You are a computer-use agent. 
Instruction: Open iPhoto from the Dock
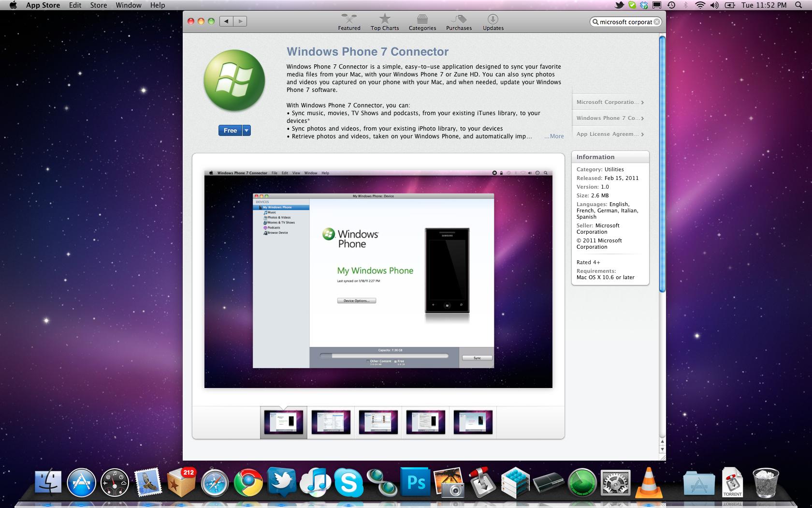[x=449, y=482]
